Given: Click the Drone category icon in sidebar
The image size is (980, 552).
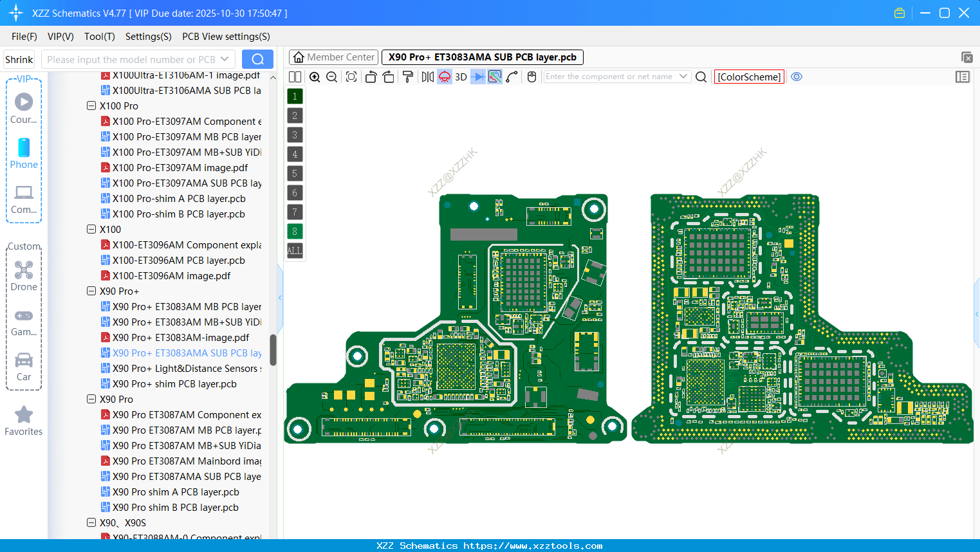Looking at the screenshot, I should point(23,269).
